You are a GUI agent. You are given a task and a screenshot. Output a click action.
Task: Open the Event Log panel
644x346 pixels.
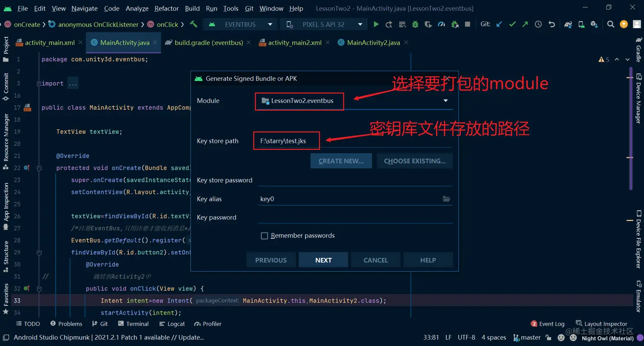[548, 324]
